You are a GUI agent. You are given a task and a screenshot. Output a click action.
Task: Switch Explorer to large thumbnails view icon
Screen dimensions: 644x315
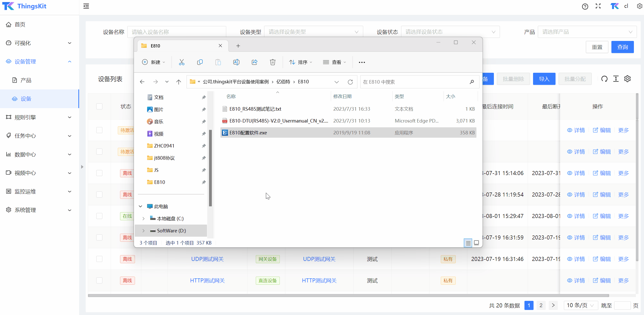pyautogui.click(x=476, y=243)
